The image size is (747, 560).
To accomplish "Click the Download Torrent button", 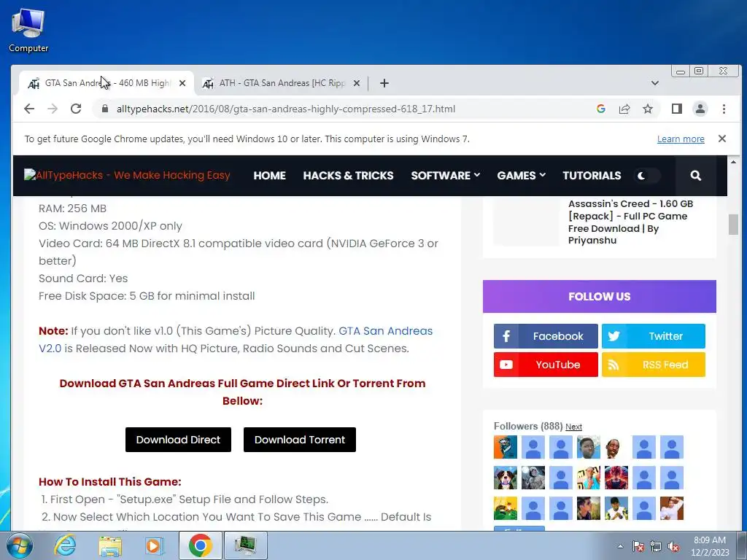I will pyautogui.click(x=300, y=440).
